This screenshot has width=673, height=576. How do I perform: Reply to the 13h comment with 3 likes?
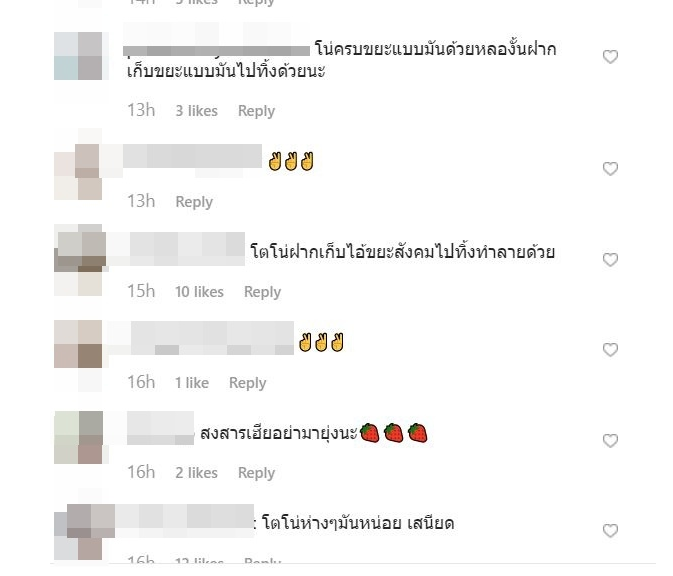(x=256, y=111)
